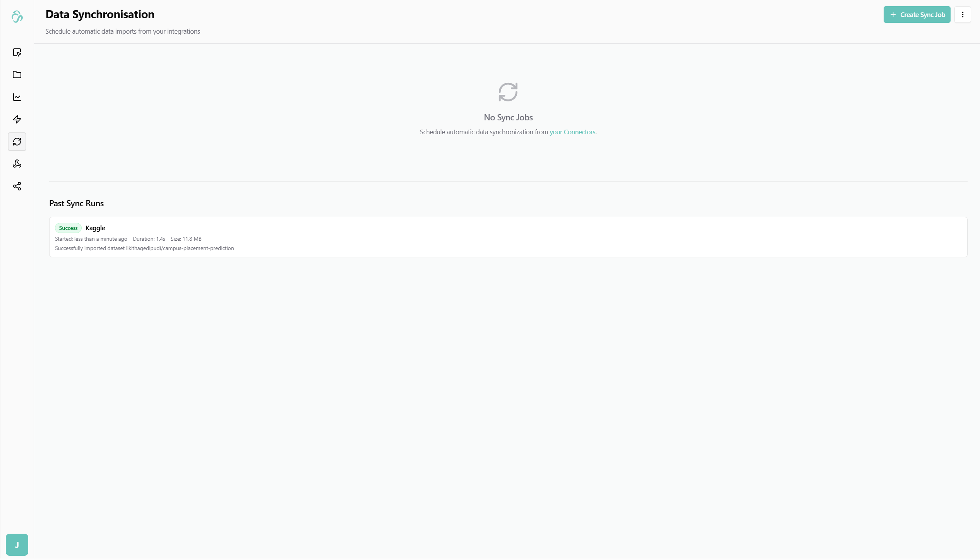Open the Datasets cursor-select panel icon
Screen dimensions: 980x560
click(17, 53)
